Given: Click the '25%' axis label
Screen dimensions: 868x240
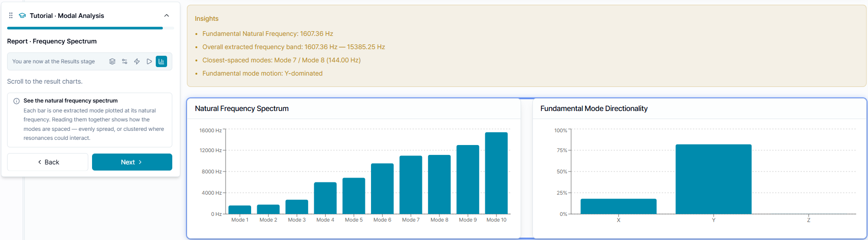Looking at the screenshot, I should click(x=562, y=193).
